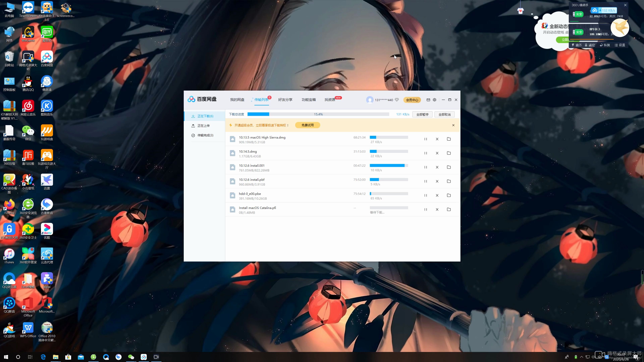Screen dimensions: 644x362
Task: Cancel the Install macOS Catalina.pfi download
Action: 437,210
